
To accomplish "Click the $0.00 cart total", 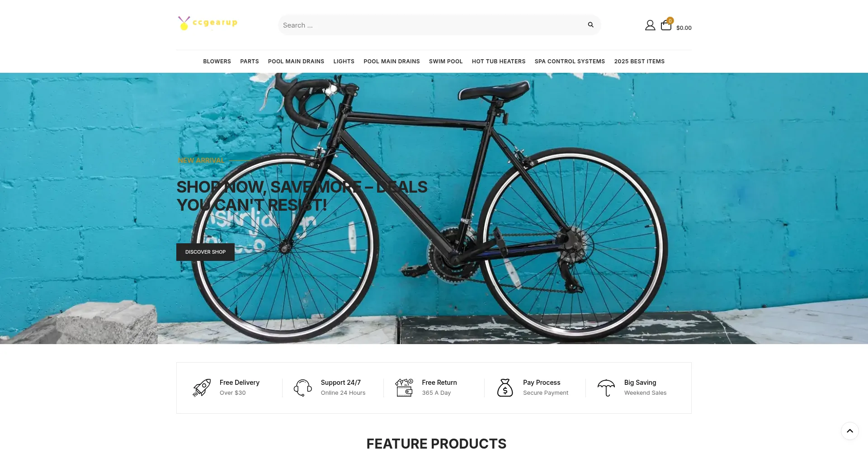I will pos(684,28).
